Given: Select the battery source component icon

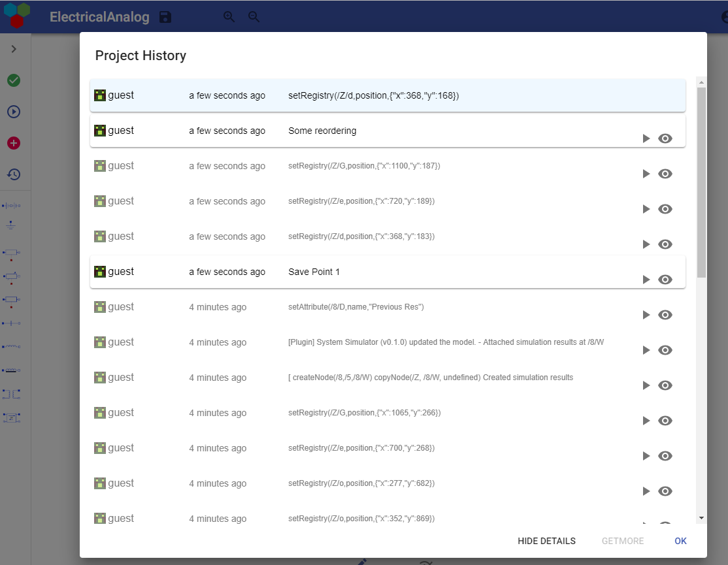Looking at the screenshot, I should [11, 206].
